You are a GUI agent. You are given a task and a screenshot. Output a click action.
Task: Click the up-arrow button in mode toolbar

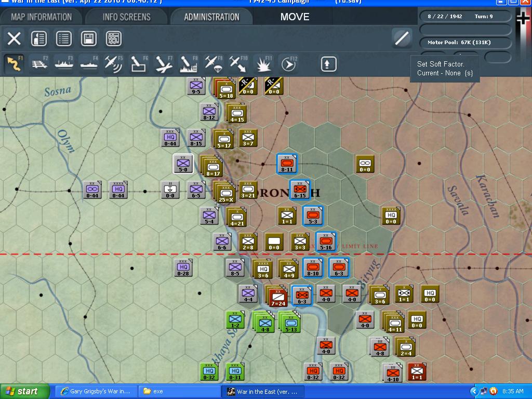tap(328, 64)
